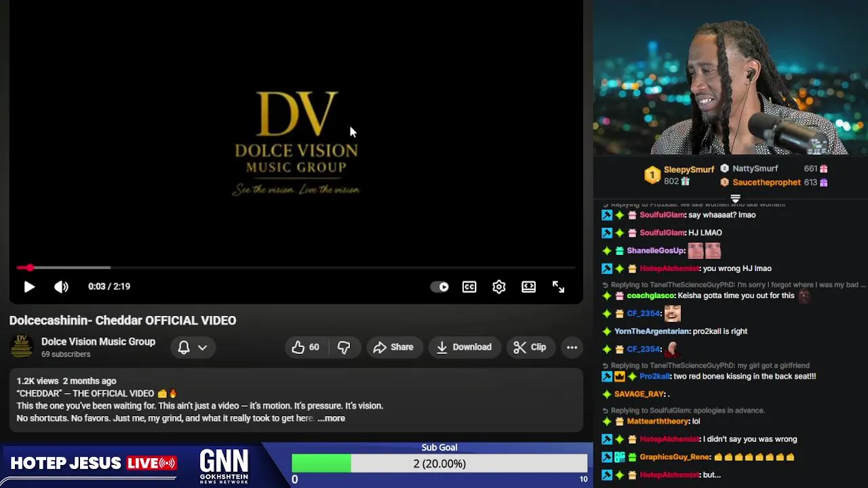Screen dimensions: 868x488
Task: Click the GNN Gokhshtein News Network logo
Action: click(x=224, y=466)
